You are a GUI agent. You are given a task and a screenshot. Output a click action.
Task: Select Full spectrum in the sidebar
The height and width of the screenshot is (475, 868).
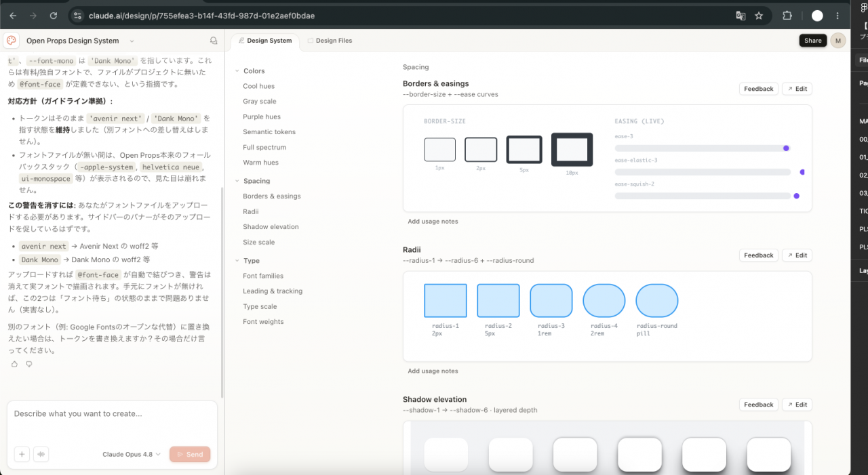(x=264, y=147)
